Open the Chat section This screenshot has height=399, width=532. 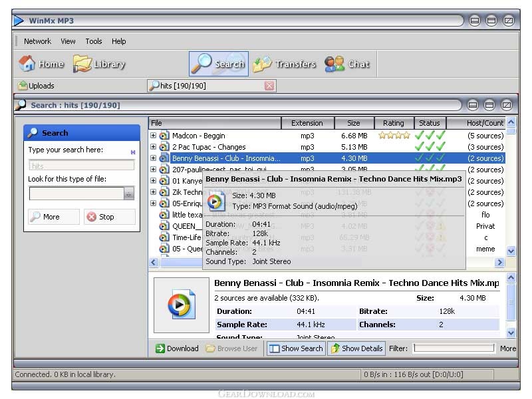point(347,64)
